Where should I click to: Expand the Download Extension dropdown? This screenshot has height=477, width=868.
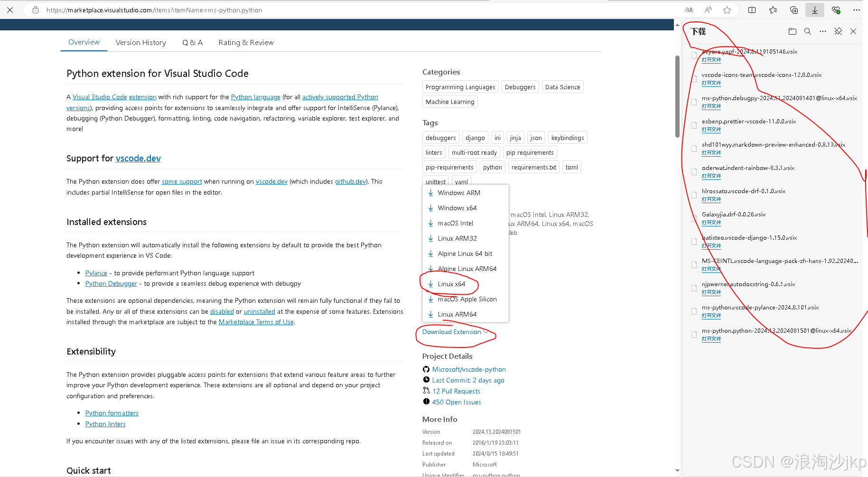pyautogui.click(x=455, y=332)
